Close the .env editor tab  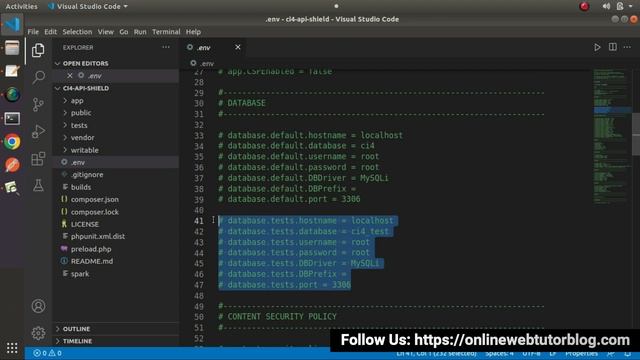pos(238,47)
